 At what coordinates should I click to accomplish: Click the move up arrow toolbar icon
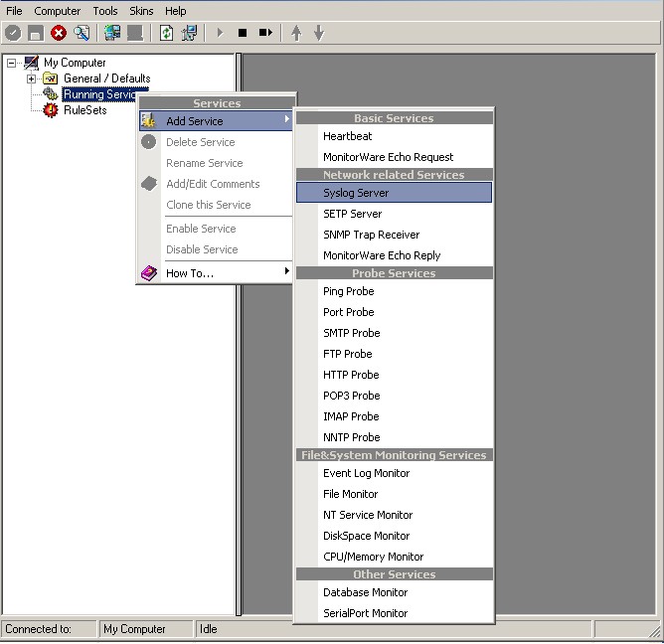point(296,33)
